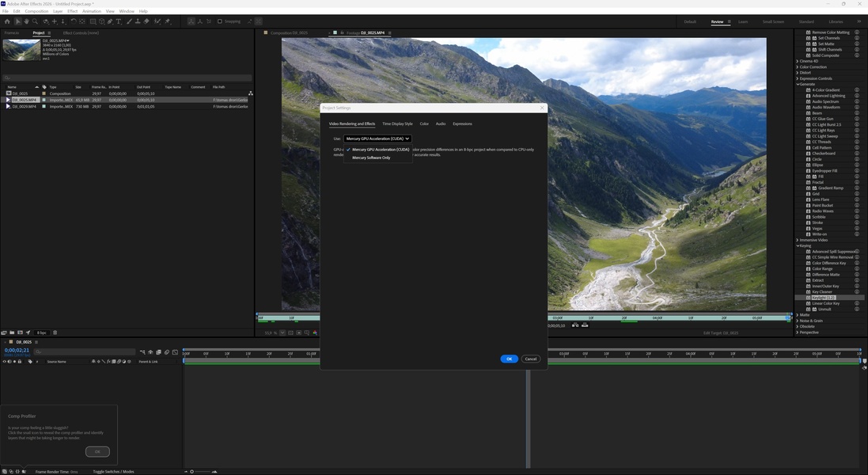Image resolution: width=868 pixels, height=475 pixels.
Task: Click the info icon next to Beam effect
Action: click(857, 113)
